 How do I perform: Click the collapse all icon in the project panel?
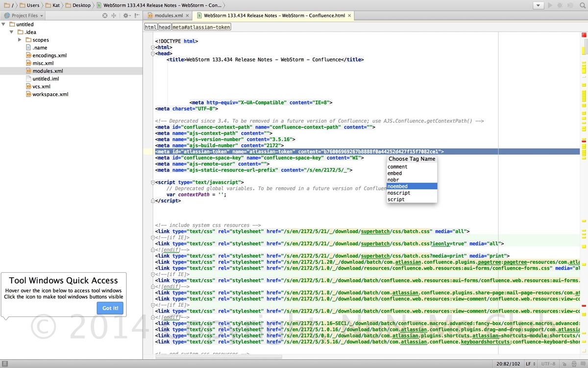pyautogui.click(x=114, y=16)
